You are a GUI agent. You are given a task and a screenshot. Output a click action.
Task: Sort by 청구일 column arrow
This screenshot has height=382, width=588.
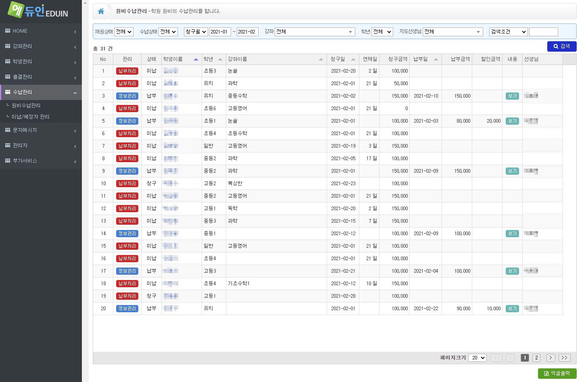tap(353, 59)
